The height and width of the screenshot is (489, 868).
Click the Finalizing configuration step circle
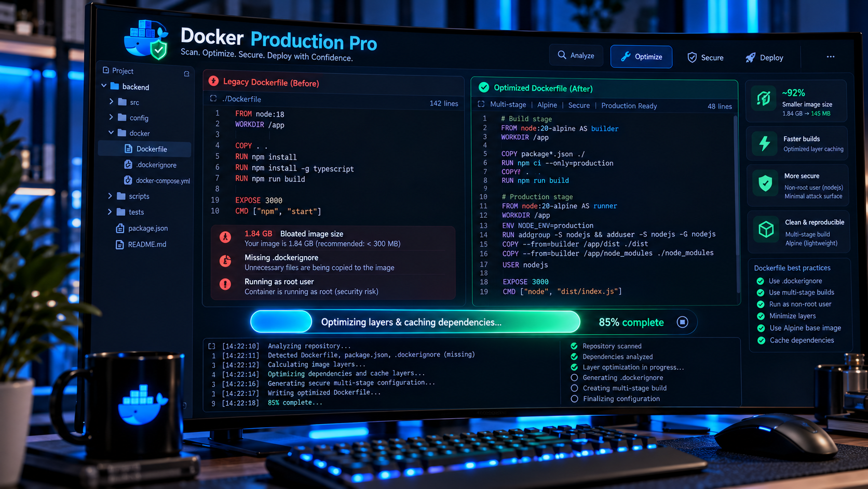574,399
